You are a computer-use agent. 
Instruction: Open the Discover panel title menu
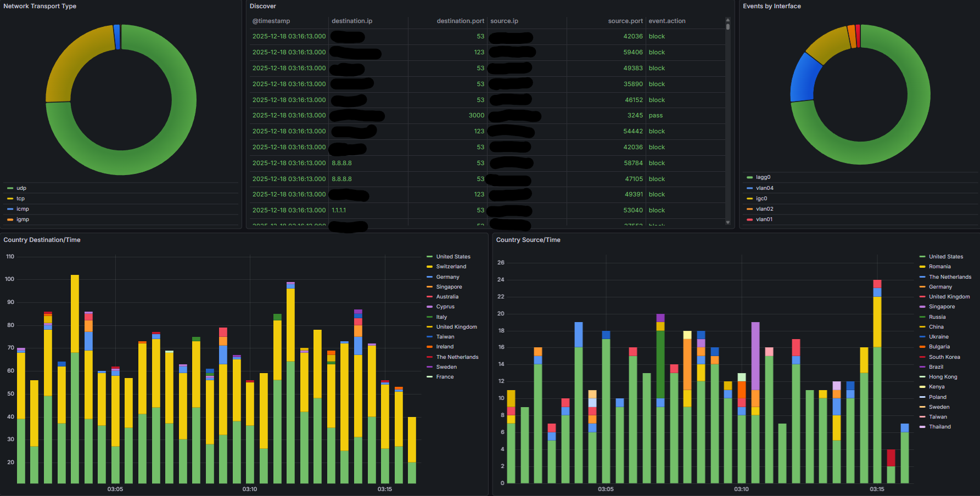point(263,6)
